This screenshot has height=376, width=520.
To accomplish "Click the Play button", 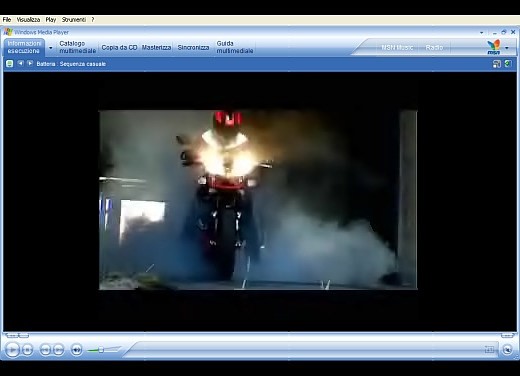I will pos(12,350).
